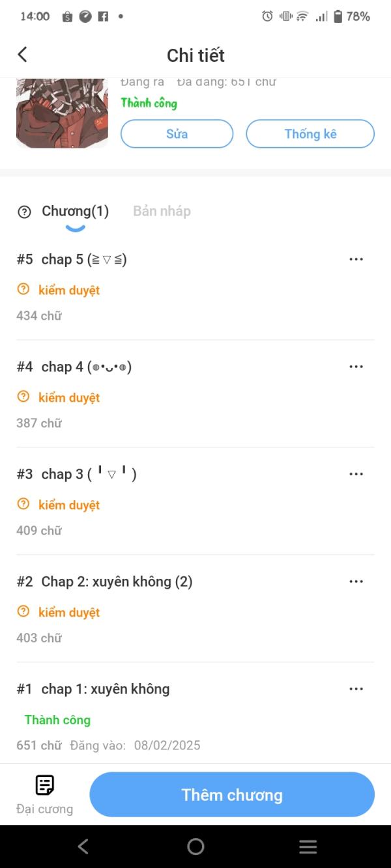Open Thống kê statistics

pyautogui.click(x=310, y=133)
